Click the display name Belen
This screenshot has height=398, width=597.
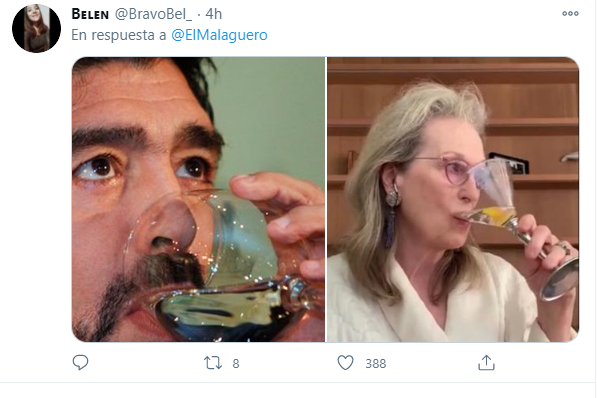[90, 14]
